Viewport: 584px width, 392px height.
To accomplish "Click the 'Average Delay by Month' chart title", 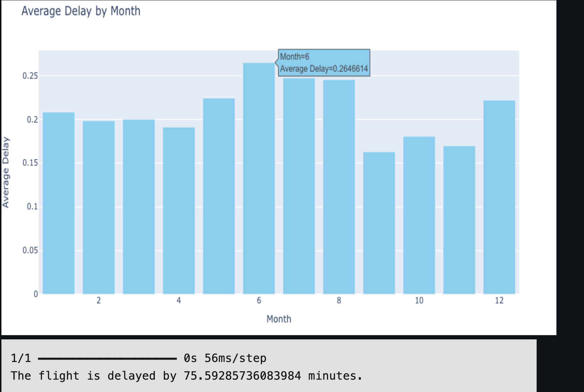I will [x=81, y=11].
